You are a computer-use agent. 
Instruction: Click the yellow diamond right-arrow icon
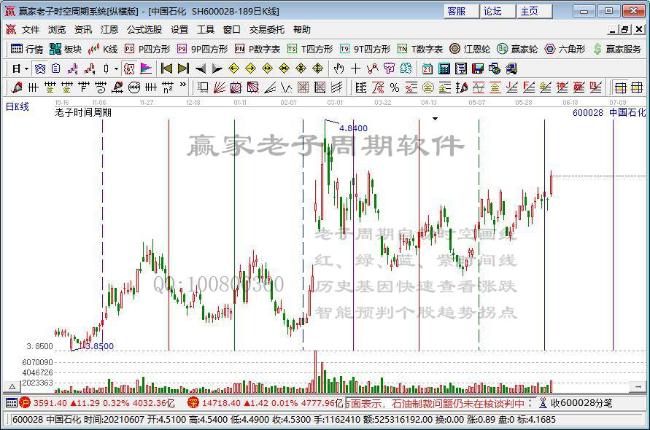pos(250,68)
